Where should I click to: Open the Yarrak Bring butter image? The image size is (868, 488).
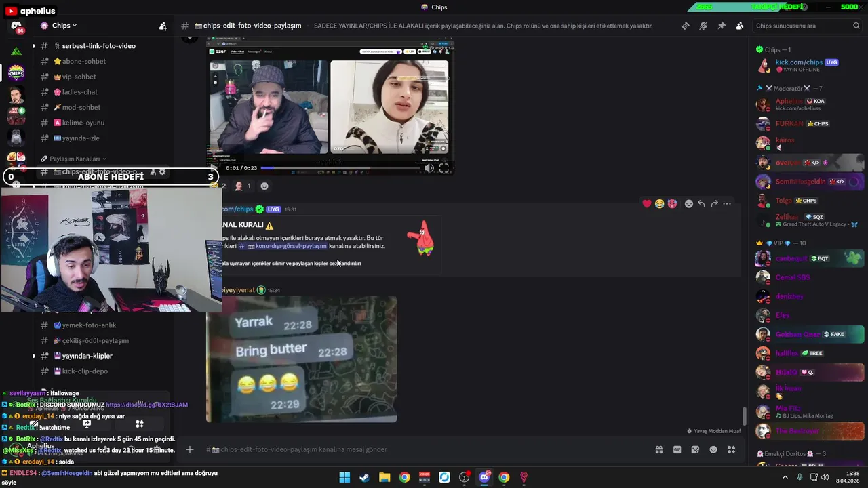pyautogui.click(x=302, y=359)
